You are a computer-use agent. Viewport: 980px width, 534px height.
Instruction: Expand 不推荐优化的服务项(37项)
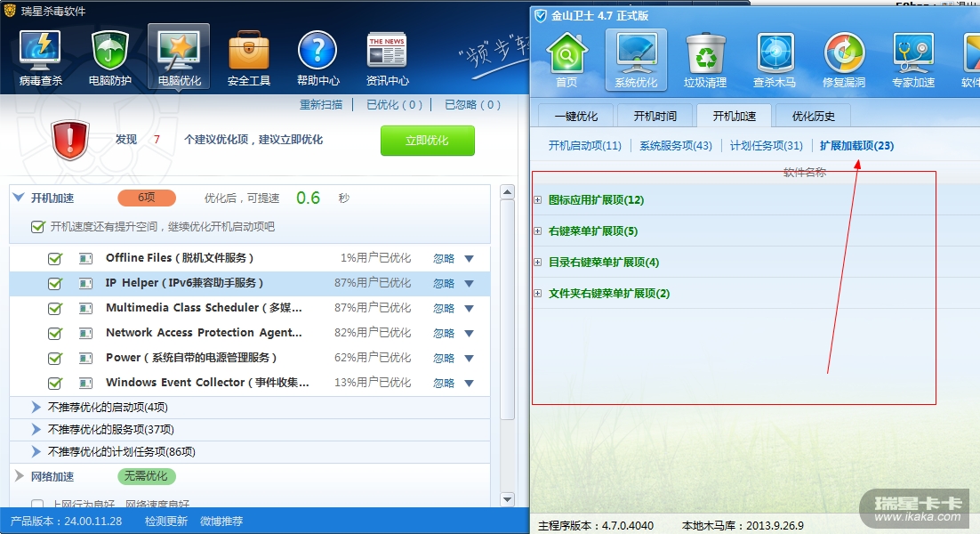pyautogui.click(x=36, y=429)
